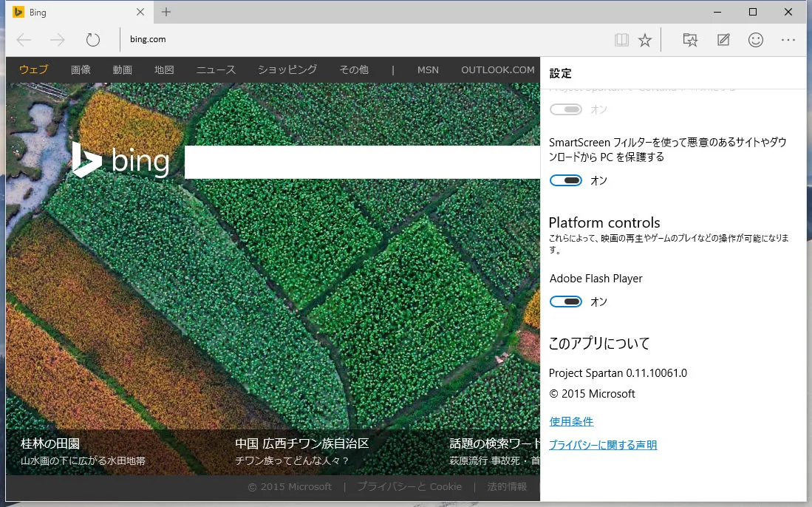Go forward with the forward arrow
Image resolution: width=812 pixels, height=507 pixels.
(58, 39)
